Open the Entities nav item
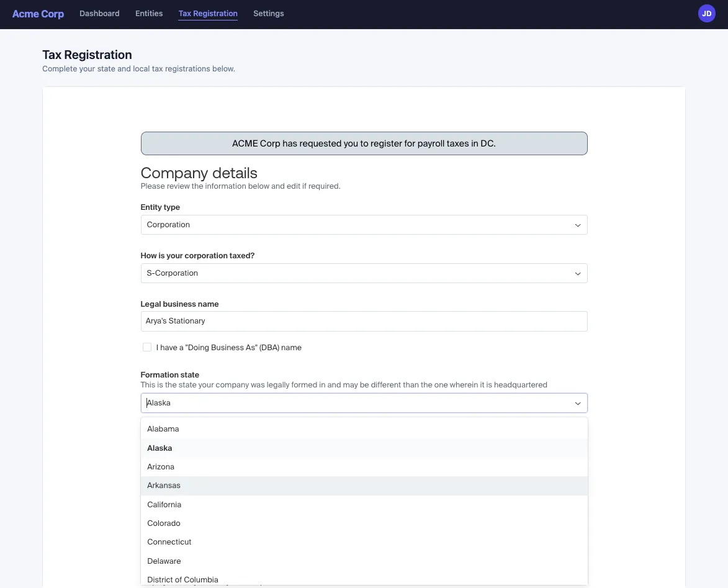Viewport: 728px width, 588px height. pyautogui.click(x=149, y=14)
